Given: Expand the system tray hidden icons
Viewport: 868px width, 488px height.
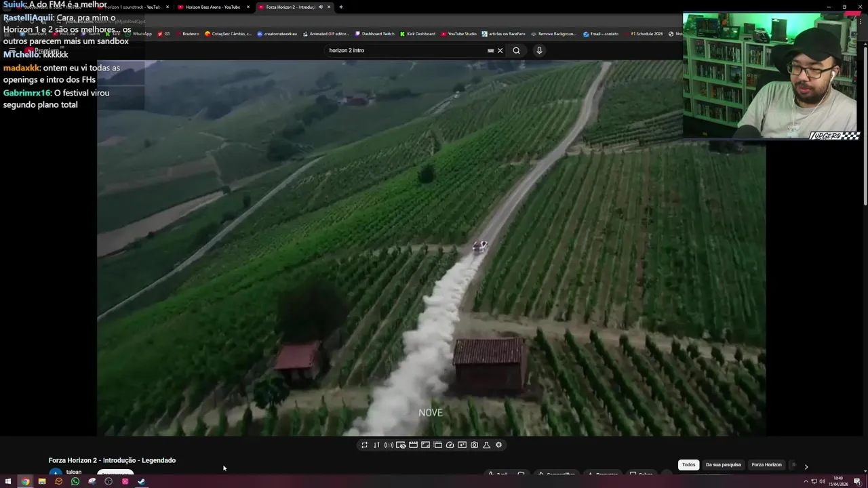Looking at the screenshot, I should 807,481.
